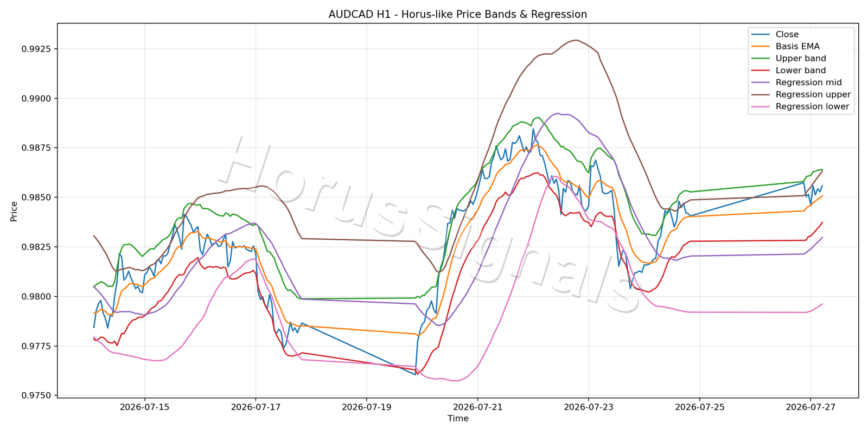Click the chart title 'AUDCAD H1 - Horus-like Price Bands & Regression'
Screen dimensions: 868x434
(x=458, y=15)
